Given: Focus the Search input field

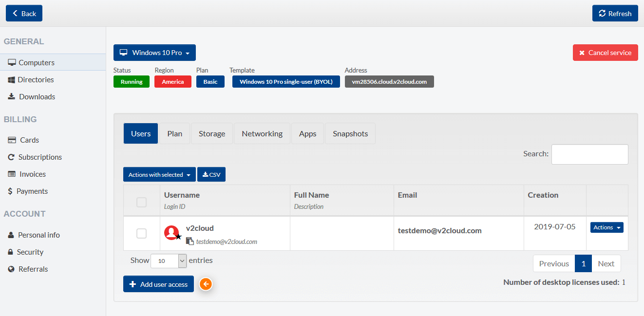Looking at the screenshot, I should 590,154.
